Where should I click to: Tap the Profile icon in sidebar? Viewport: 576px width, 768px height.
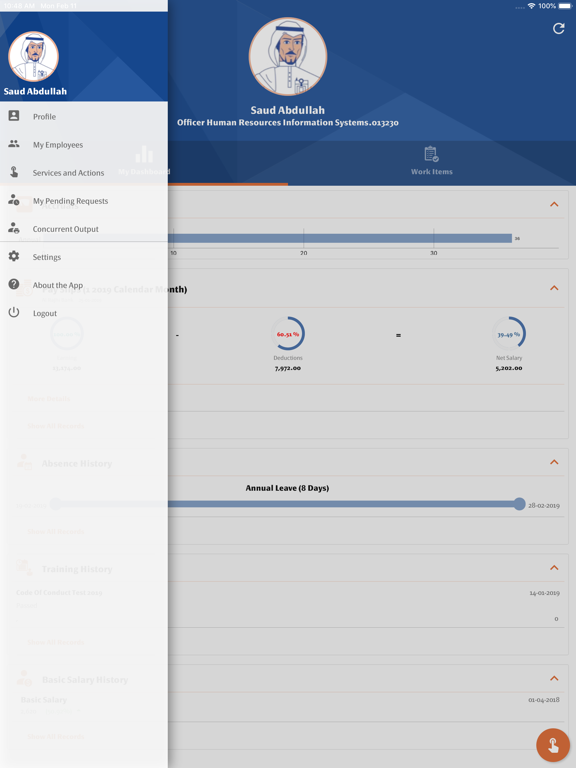click(14, 116)
